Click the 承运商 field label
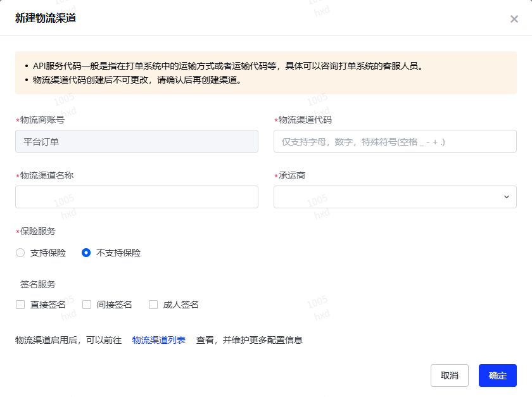This screenshot has height=397, width=532. pos(291,175)
